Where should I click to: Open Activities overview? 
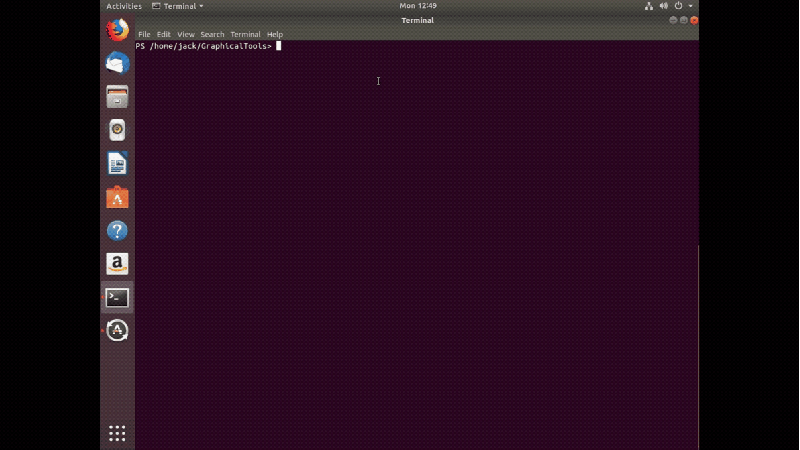pos(124,6)
